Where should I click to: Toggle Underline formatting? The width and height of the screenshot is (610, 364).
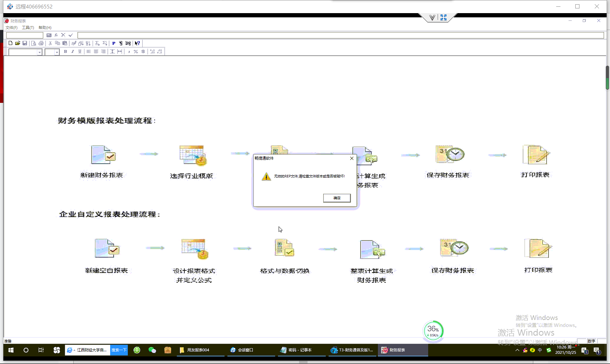[80, 52]
